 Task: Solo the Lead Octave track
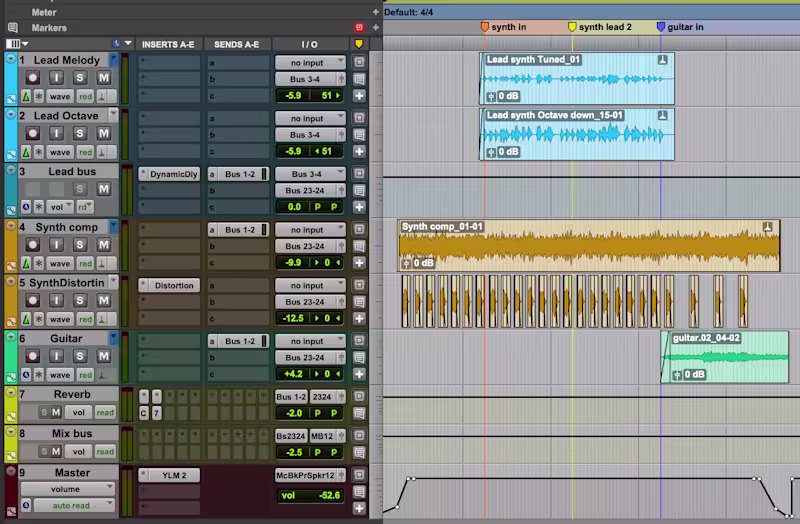(80, 134)
